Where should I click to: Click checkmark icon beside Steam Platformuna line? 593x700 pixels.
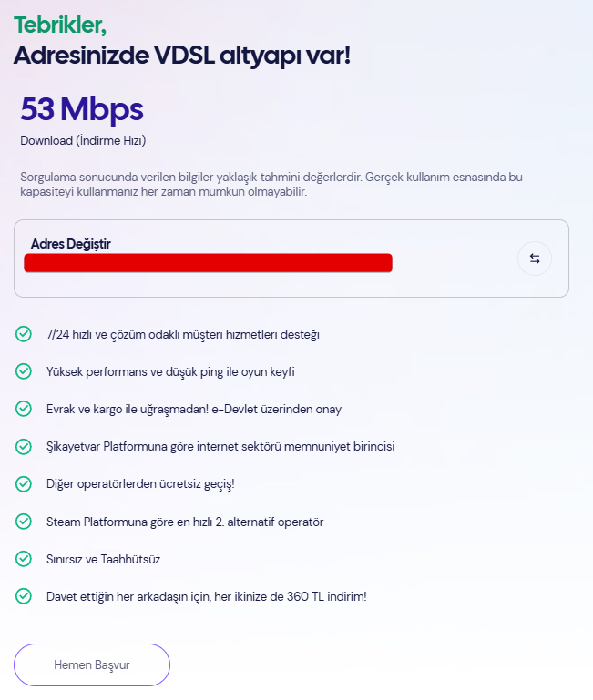tap(24, 522)
